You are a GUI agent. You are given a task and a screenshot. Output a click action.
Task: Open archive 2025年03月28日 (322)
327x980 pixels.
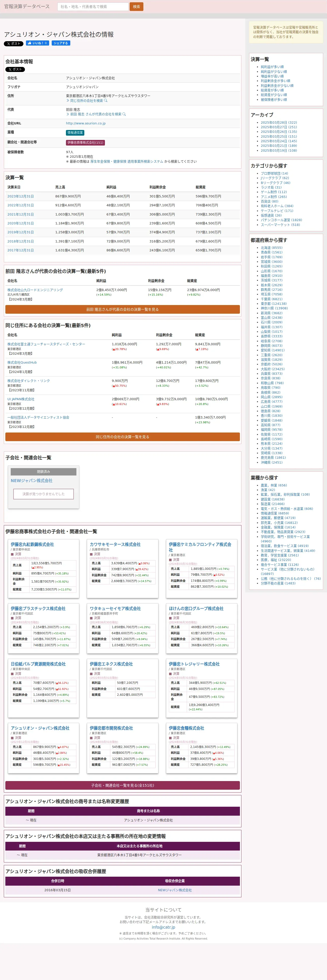279,123
